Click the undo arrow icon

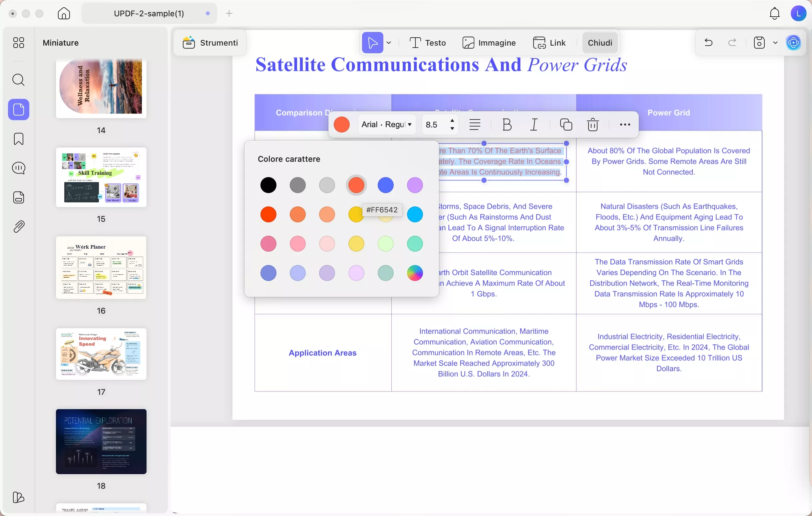708,42
